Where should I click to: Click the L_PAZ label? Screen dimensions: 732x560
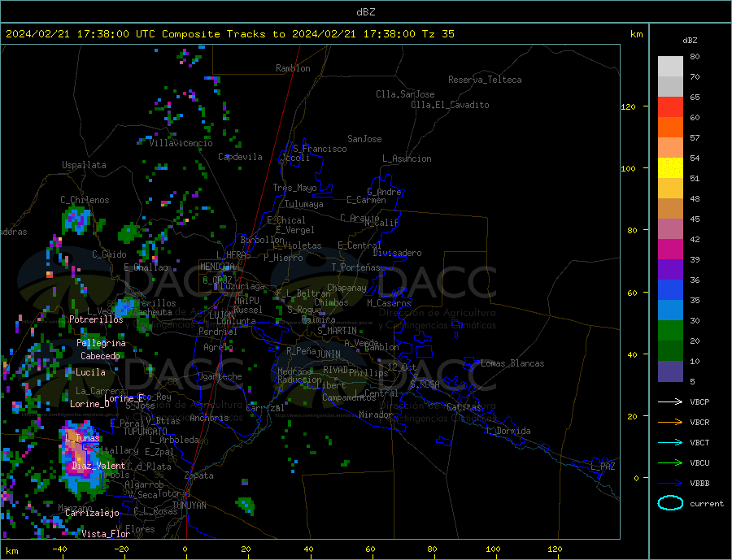603,467
